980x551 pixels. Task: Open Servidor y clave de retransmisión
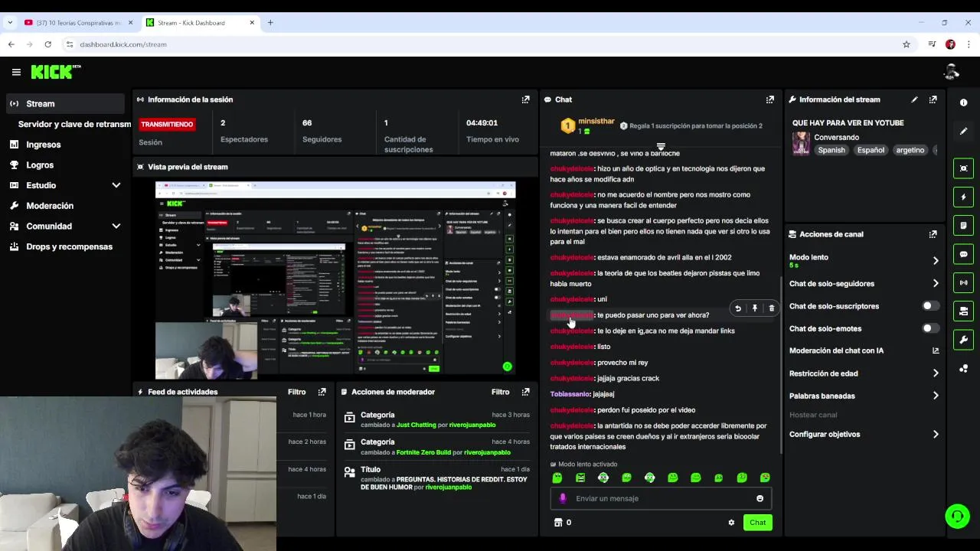74,124
